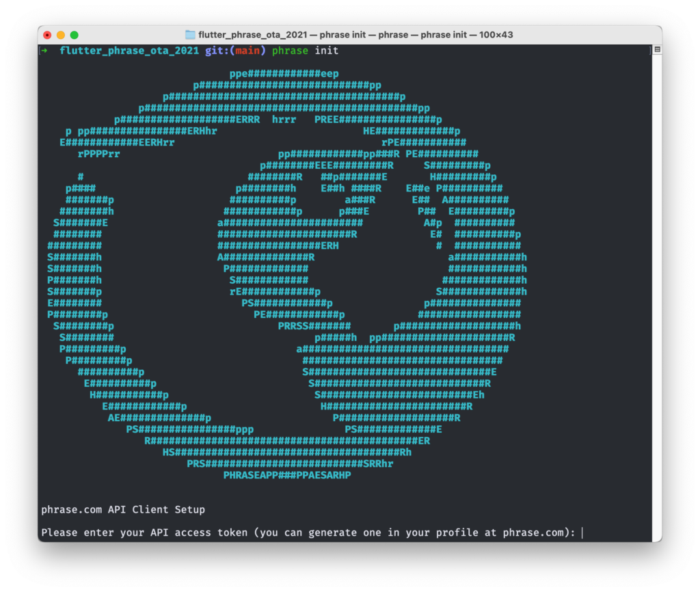
Task: Click the folder proxy icon in title bar
Action: click(x=190, y=35)
